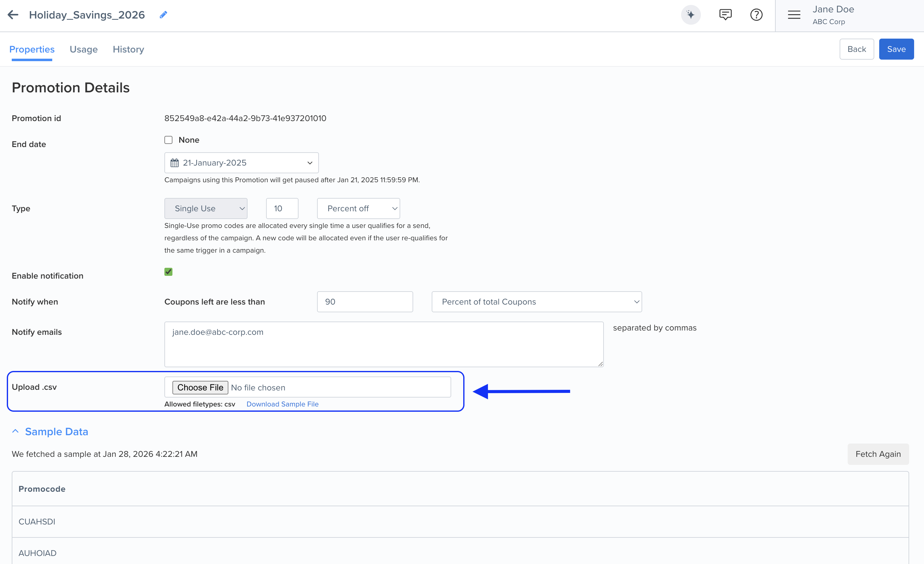Open the chat messages icon
924x564 pixels.
[x=725, y=15]
